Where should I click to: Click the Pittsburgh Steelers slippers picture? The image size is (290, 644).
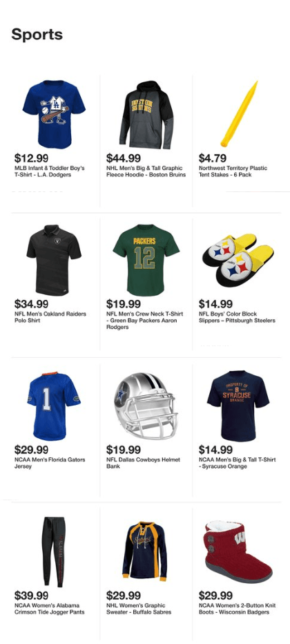(238, 260)
